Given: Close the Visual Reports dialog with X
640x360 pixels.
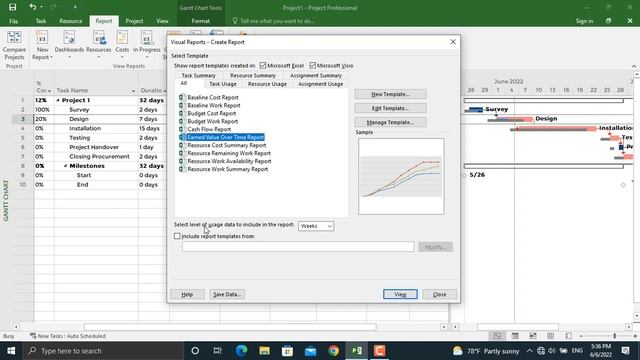Looking at the screenshot, I should tap(453, 42).
